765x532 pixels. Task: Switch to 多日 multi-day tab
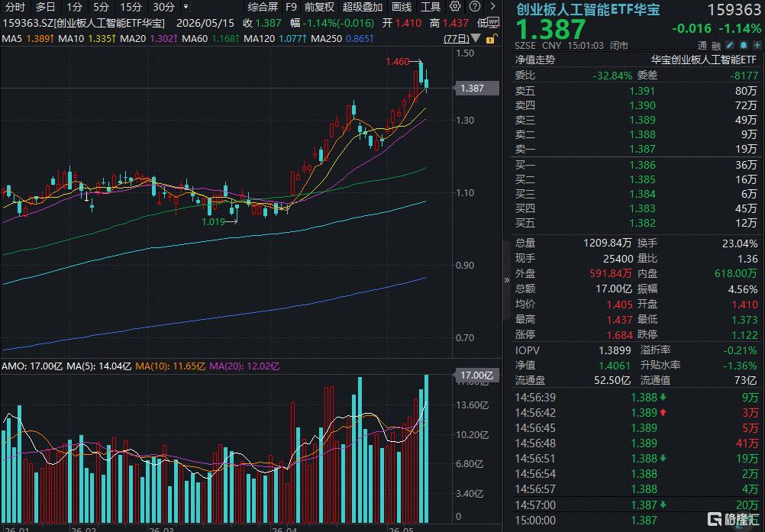pyautogui.click(x=45, y=7)
